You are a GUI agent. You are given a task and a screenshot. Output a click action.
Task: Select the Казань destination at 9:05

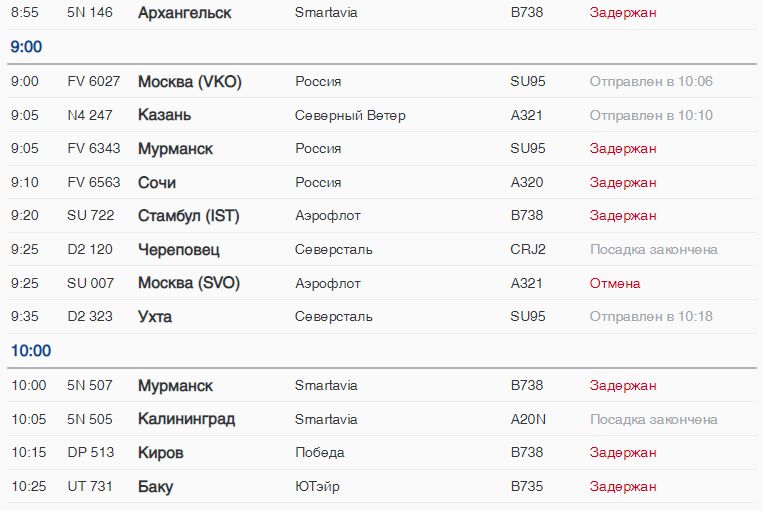pos(164,115)
